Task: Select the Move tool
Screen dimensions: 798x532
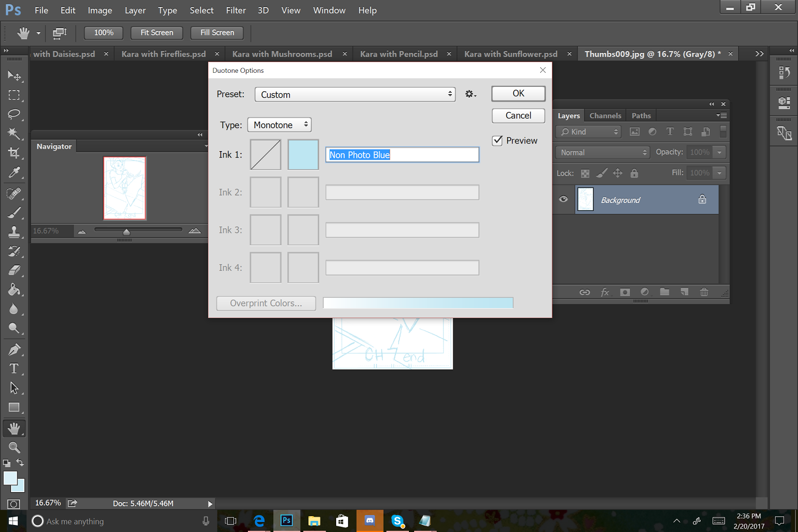Action: pyautogui.click(x=14, y=76)
